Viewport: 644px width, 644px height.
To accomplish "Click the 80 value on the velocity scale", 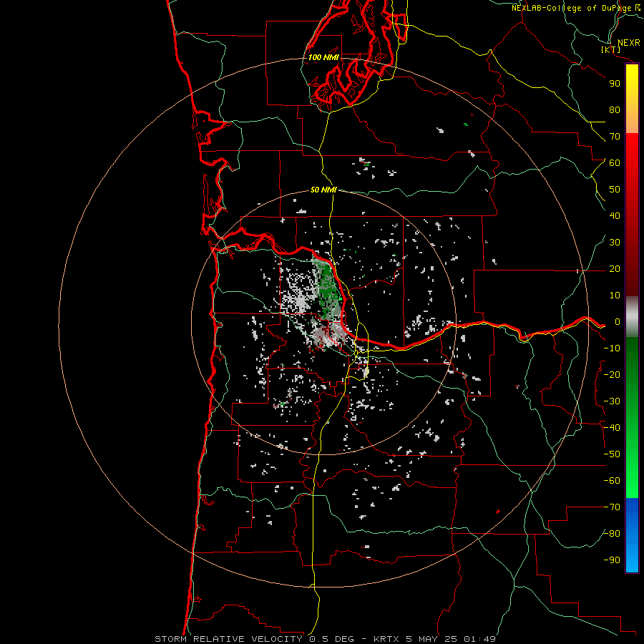I will (615, 110).
